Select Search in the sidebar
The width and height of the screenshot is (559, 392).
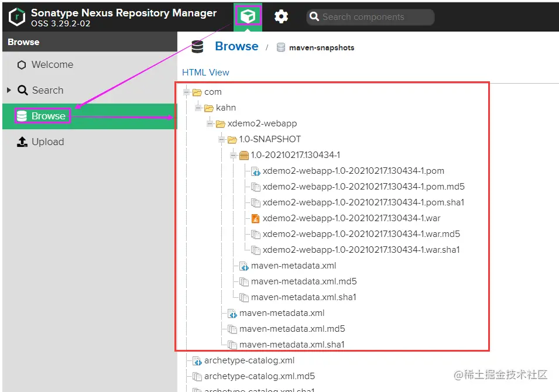point(48,90)
